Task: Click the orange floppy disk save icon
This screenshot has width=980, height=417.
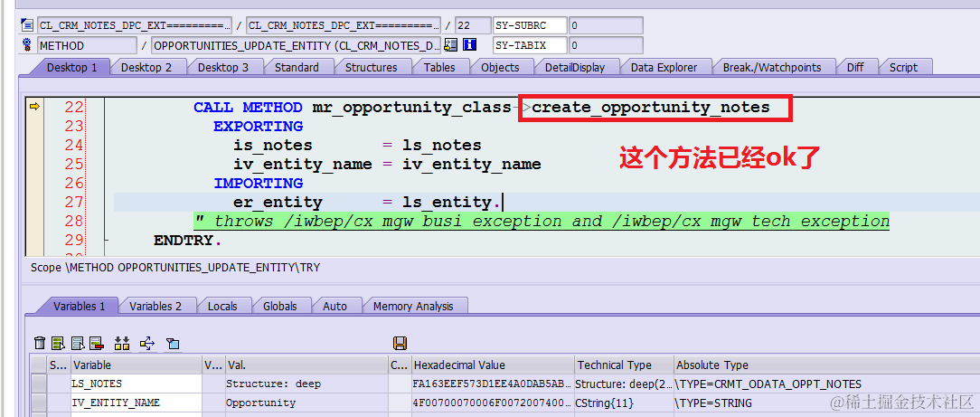Action: pyautogui.click(x=400, y=343)
